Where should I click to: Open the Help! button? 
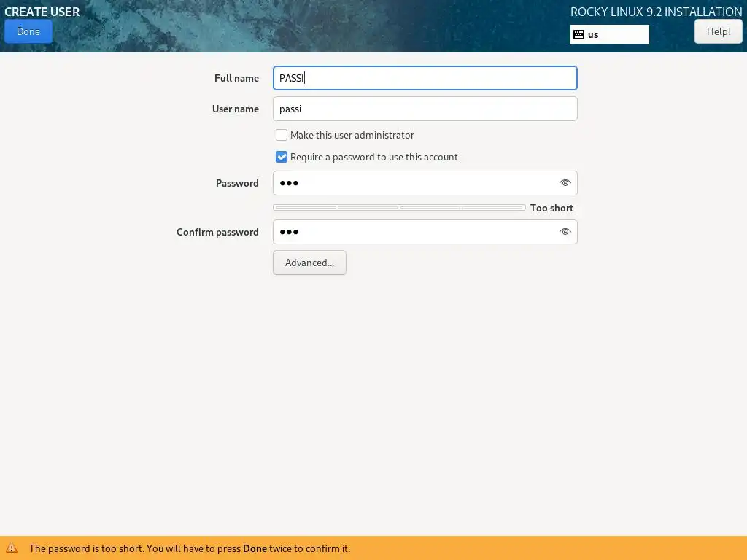click(718, 31)
